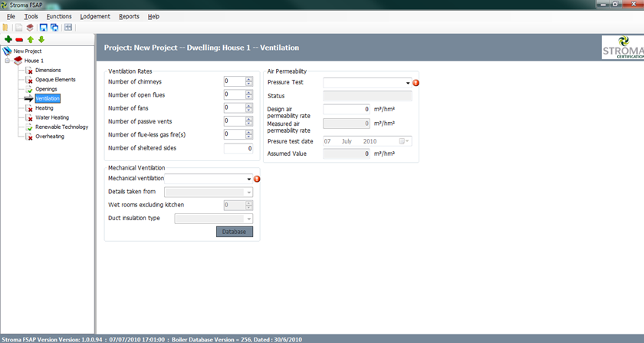Click the Wet rooms excluding kitchen spinner arrows
The width and height of the screenshot is (644, 343).
tap(249, 205)
